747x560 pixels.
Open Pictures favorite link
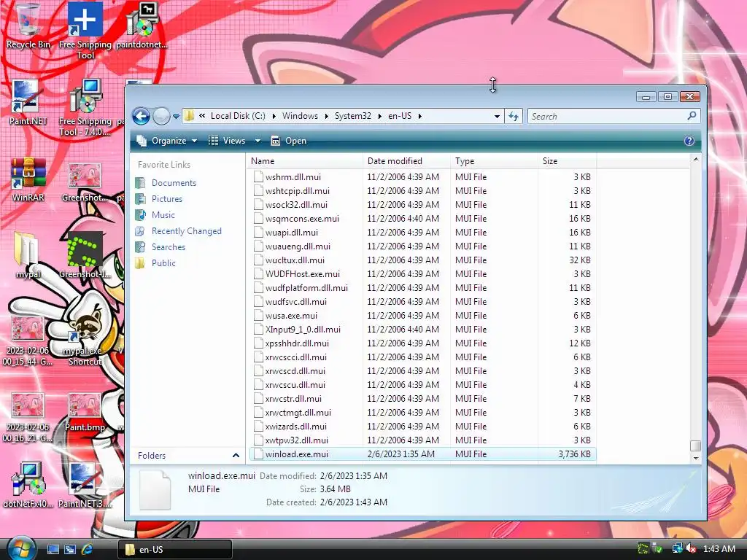click(167, 199)
